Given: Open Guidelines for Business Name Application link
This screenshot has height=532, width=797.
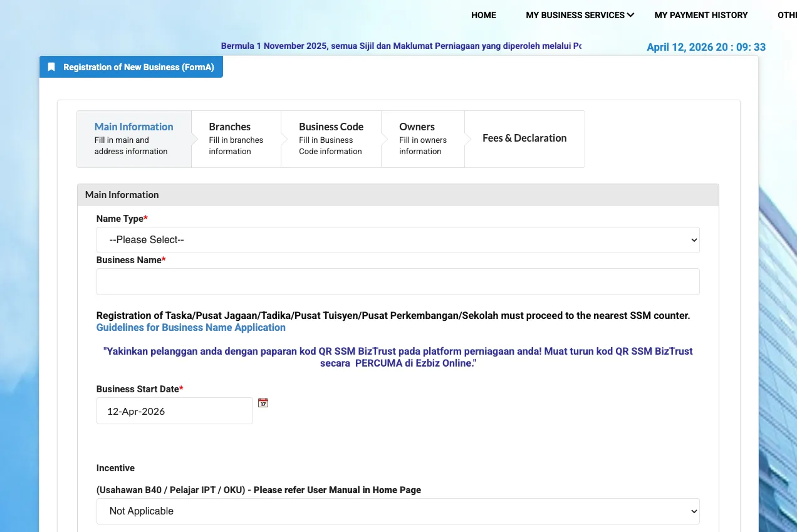Looking at the screenshot, I should [190, 327].
